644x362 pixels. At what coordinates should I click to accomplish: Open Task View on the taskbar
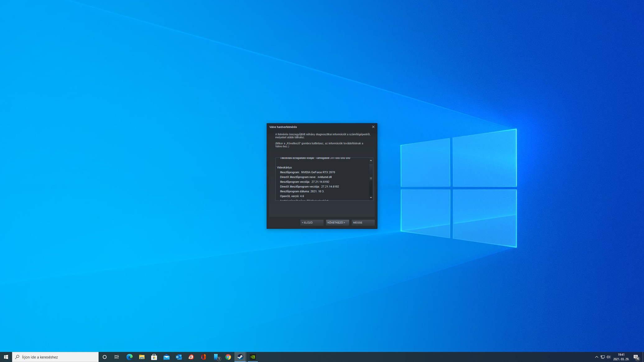pos(117,357)
